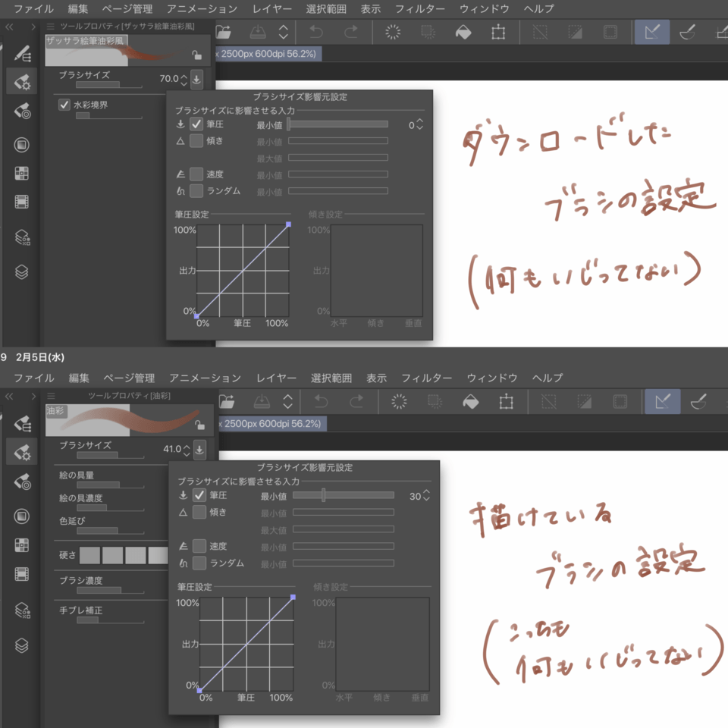Open brush size dynamics button beside 41.0
Image resolution: width=728 pixels, height=728 pixels.
(199, 450)
